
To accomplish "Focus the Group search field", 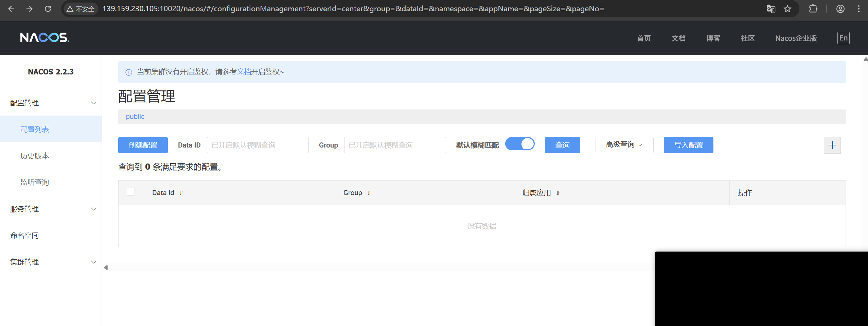I will tap(395, 145).
